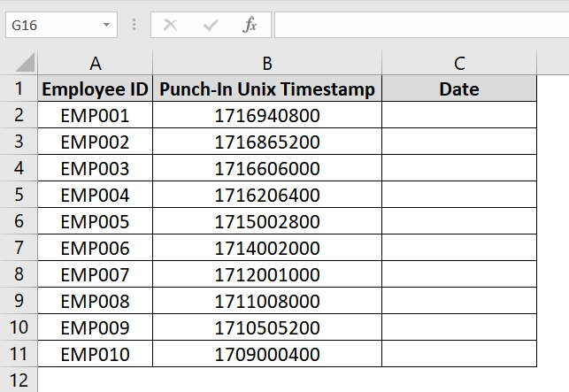Screen dimensions: 569x392
Task: Select timestamp cell 1716206400
Action: coord(267,194)
